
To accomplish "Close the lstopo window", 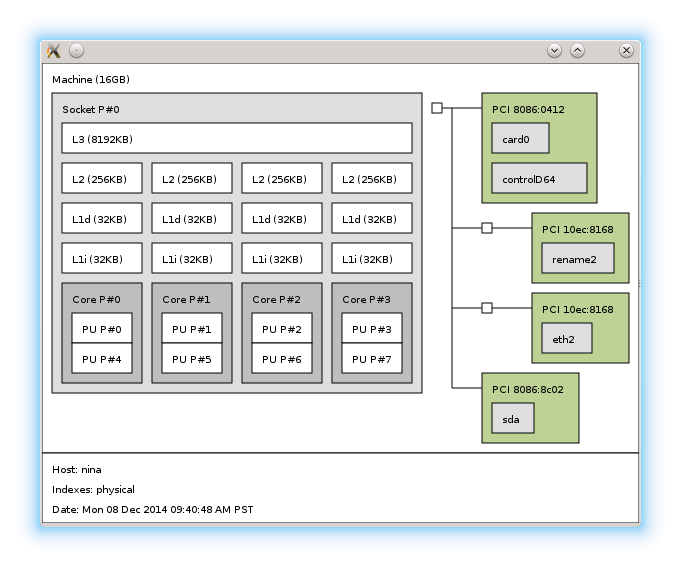I will pos(626,51).
